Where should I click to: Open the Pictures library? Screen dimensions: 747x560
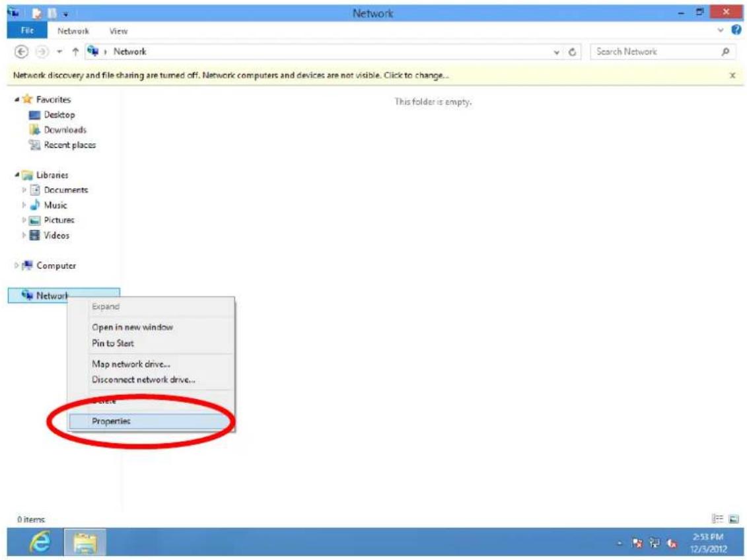(59, 220)
